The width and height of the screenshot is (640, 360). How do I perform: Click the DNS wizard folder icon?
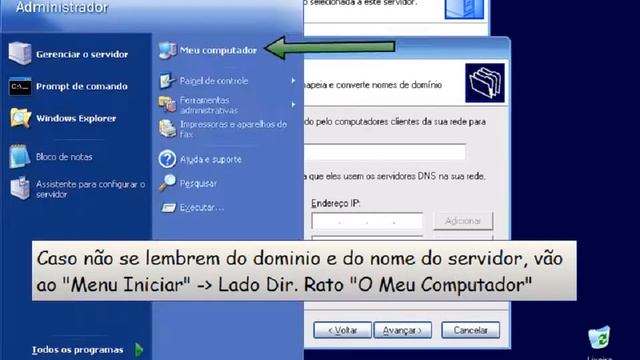[x=485, y=83]
